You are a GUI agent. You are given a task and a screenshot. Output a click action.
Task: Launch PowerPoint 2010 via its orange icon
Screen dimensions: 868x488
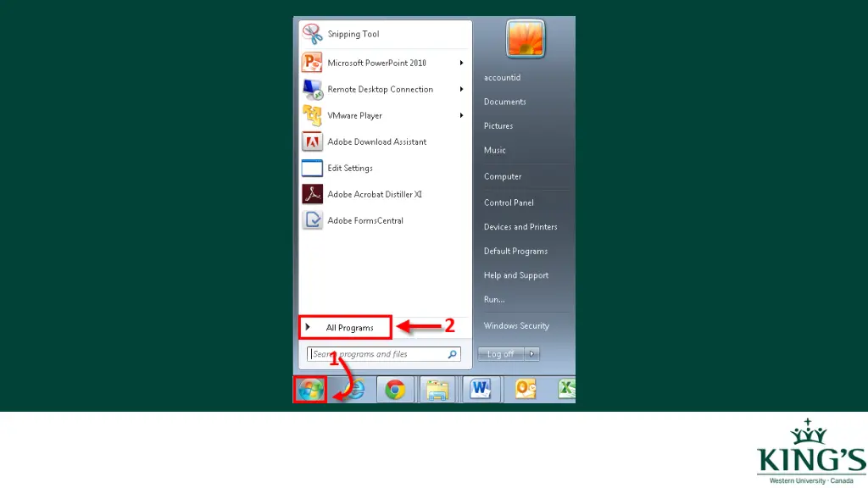[312, 63]
